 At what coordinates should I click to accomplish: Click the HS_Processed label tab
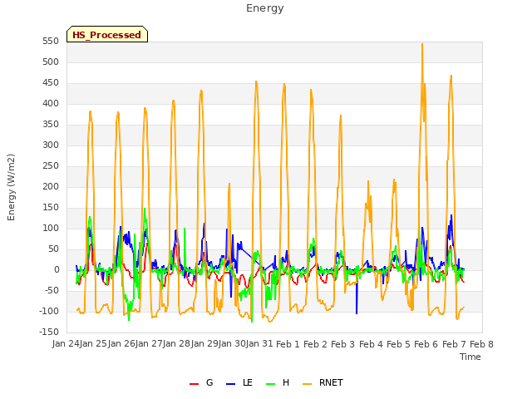point(107,34)
